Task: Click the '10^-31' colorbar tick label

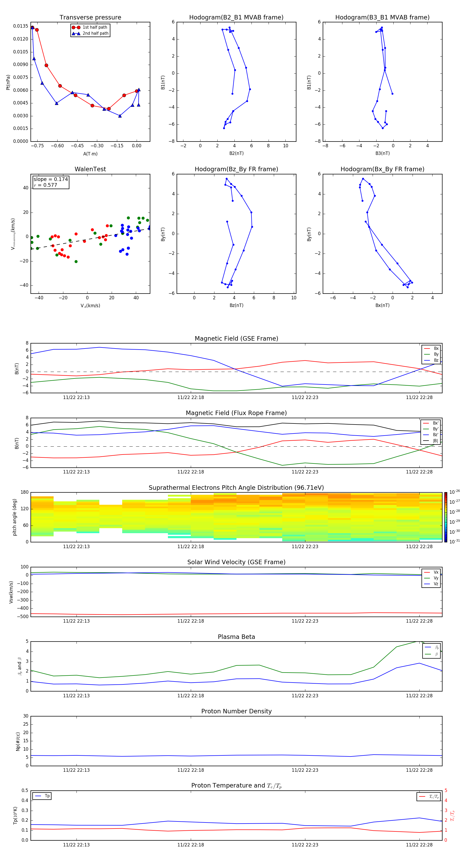Action: click(x=455, y=542)
